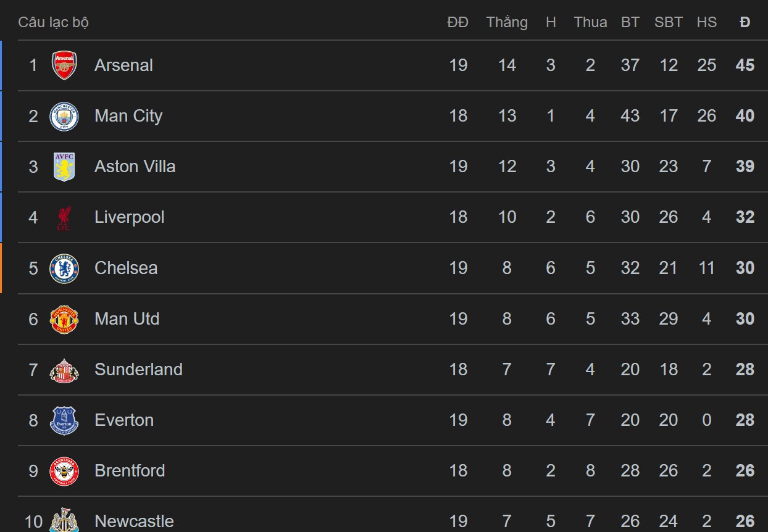768x532 pixels.
Task: Click the Aston Villa club crest
Action: pos(64,167)
